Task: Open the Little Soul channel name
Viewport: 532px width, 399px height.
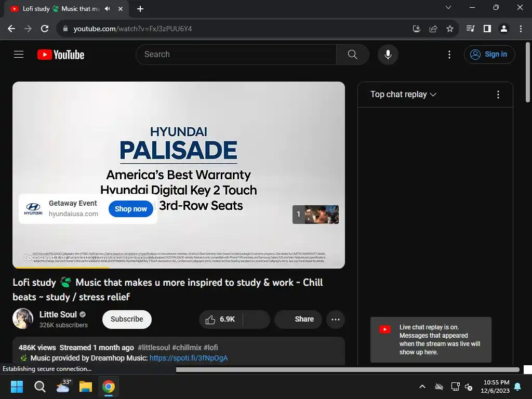Action: pos(58,314)
